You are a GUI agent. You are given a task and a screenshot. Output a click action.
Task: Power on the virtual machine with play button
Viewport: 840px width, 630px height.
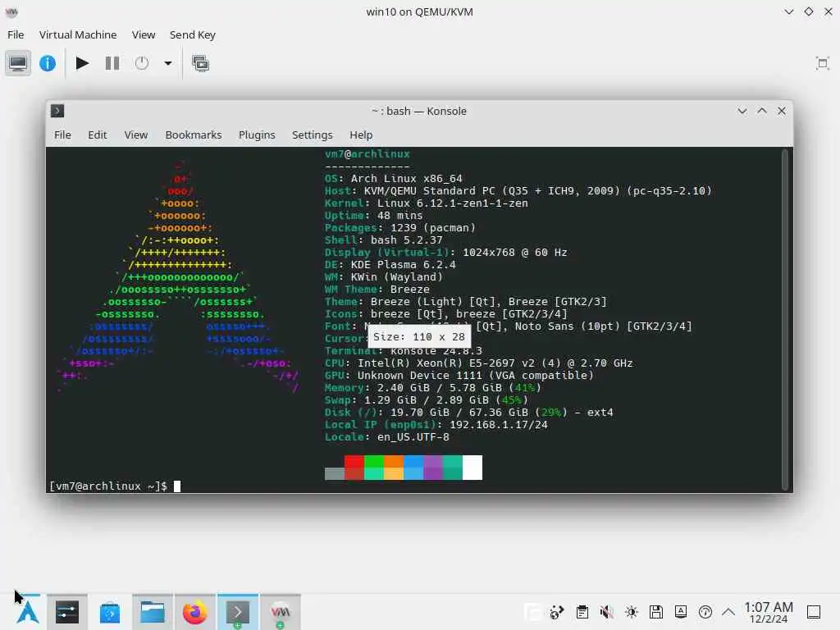coord(82,63)
